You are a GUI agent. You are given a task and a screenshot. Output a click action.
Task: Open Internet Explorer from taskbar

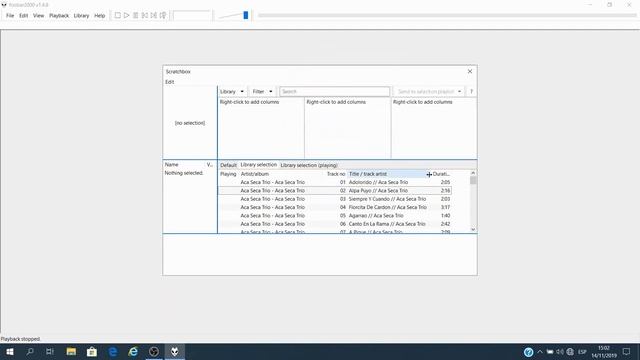[x=133, y=351]
